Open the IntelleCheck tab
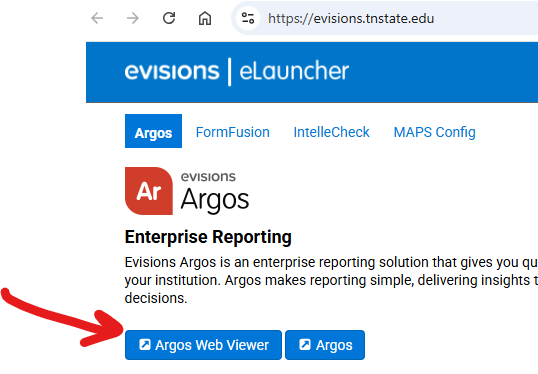 click(331, 132)
